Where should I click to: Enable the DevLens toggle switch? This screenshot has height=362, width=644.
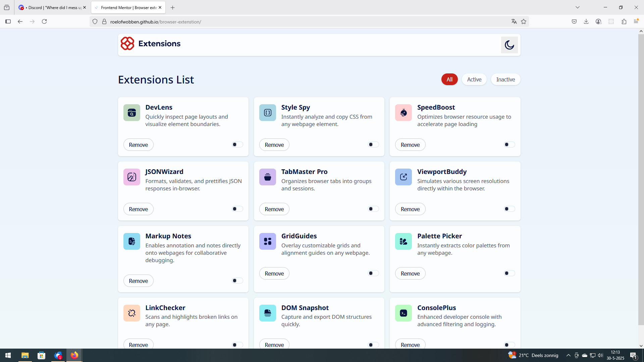pyautogui.click(x=237, y=144)
